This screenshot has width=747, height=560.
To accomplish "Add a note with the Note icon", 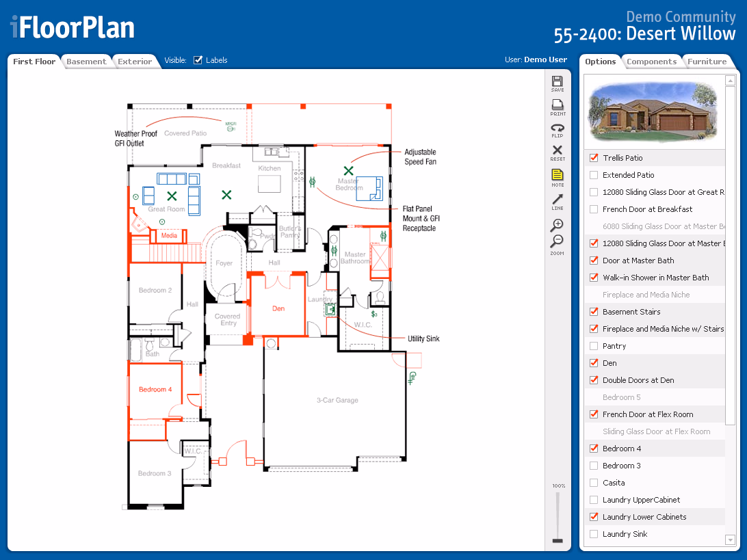I will pyautogui.click(x=558, y=178).
